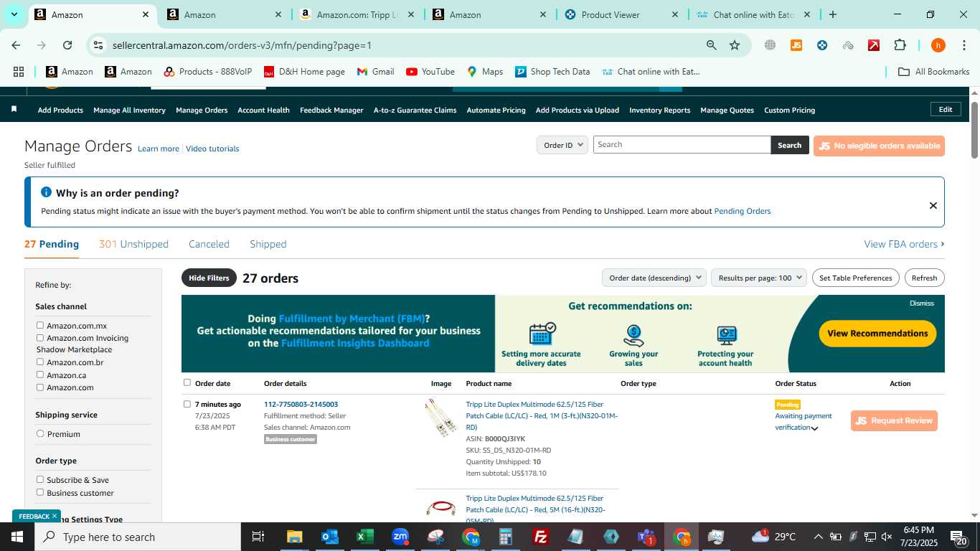Open the Order ID search type dropdown
The height and width of the screenshot is (551, 980).
562,145
